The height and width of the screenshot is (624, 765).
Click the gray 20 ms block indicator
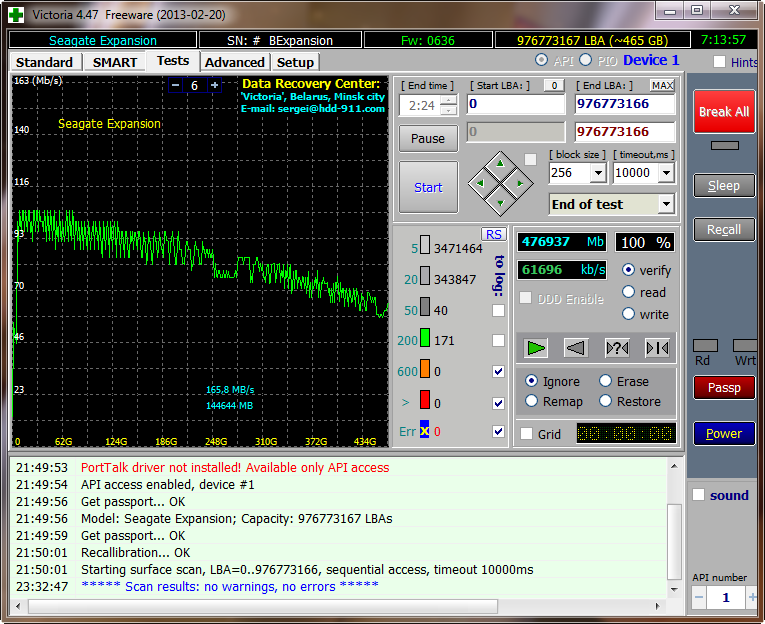point(425,276)
